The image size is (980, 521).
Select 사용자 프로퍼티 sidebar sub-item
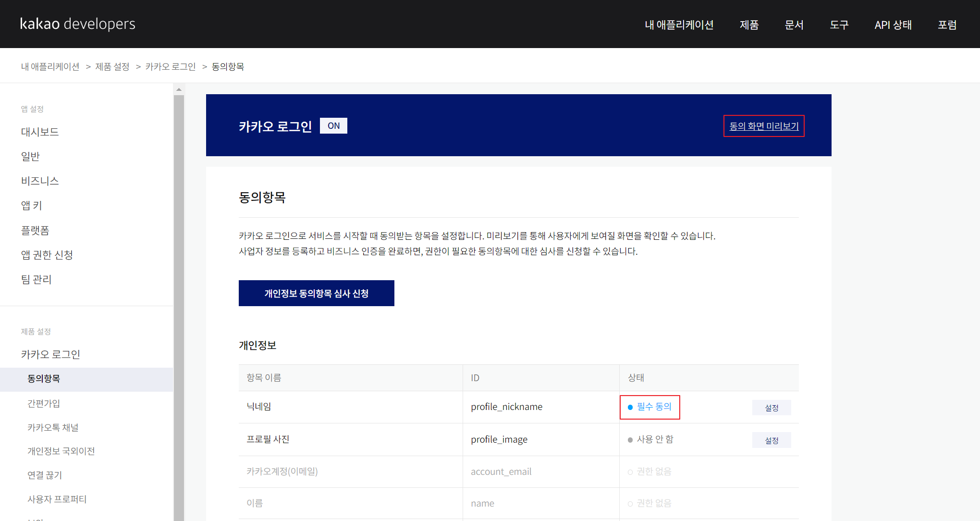pos(57,499)
